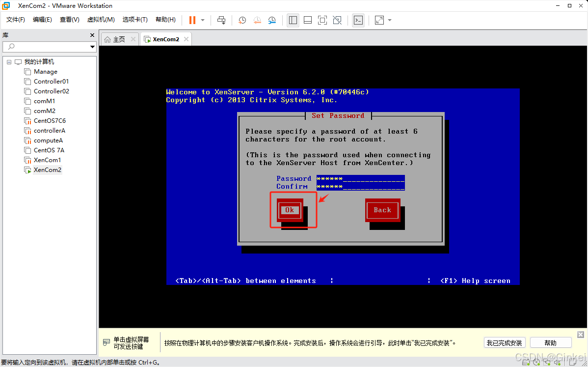Image resolution: width=588 pixels, height=367 pixels.
Task: Send Ctrl+Alt+Del to the virtual machine
Action: pyautogui.click(x=221, y=20)
